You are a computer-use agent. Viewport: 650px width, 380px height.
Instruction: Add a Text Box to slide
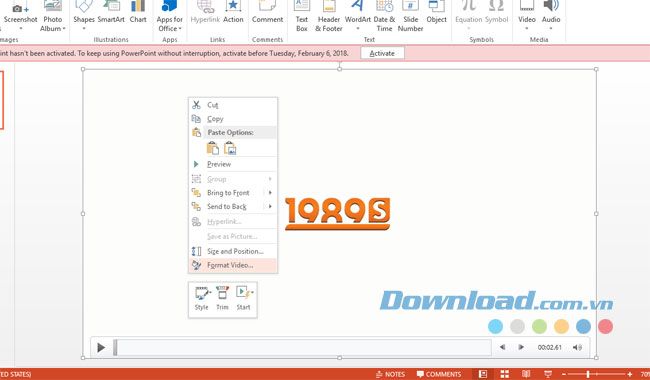pyautogui.click(x=301, y=16)
